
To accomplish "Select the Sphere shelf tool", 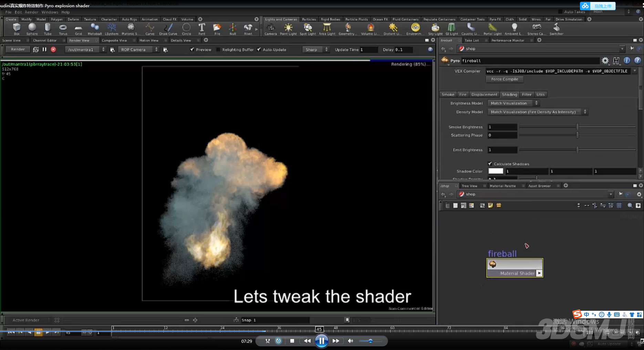I will click(32, 29).
